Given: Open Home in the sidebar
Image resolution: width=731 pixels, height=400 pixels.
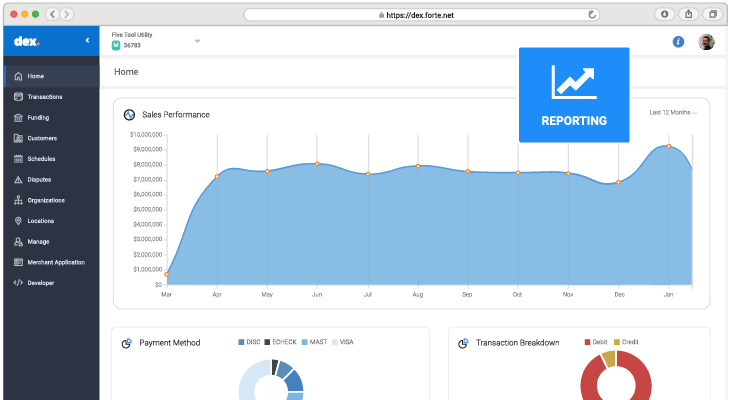Looking at the screenshot, I should click(x=51, y=76).
